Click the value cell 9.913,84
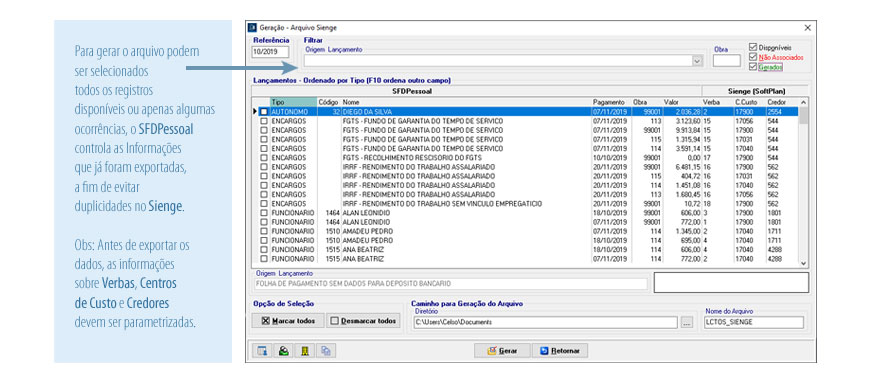This screenshot has height=382, width=880. [682, 131]
